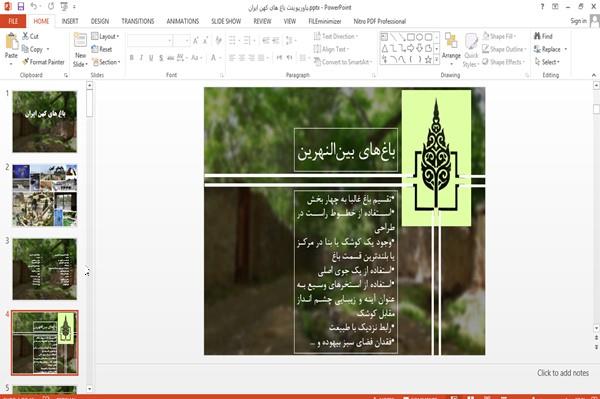Open the Layout dropdown
This screenshot has height=399, width=600.
point(105,36)
